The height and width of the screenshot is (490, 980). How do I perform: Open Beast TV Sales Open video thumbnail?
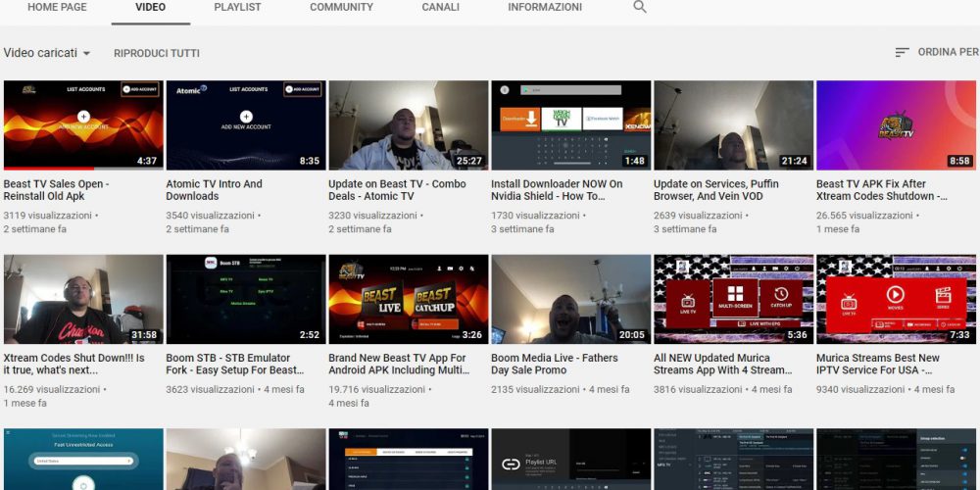83,125
